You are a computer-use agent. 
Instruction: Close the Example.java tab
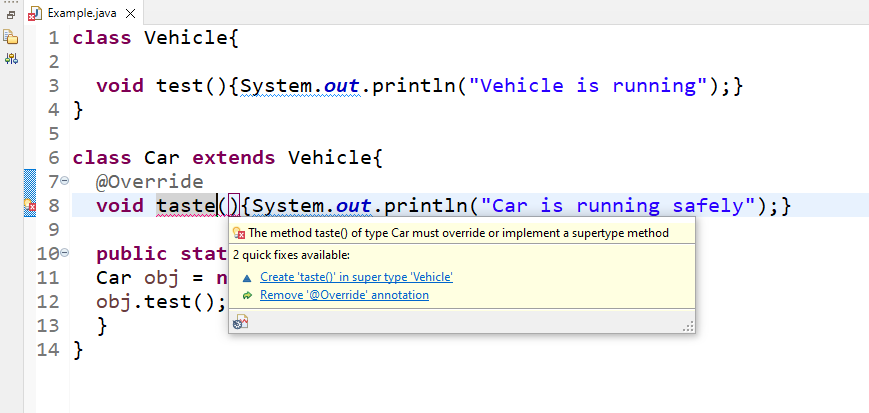(x=131, y=14)
